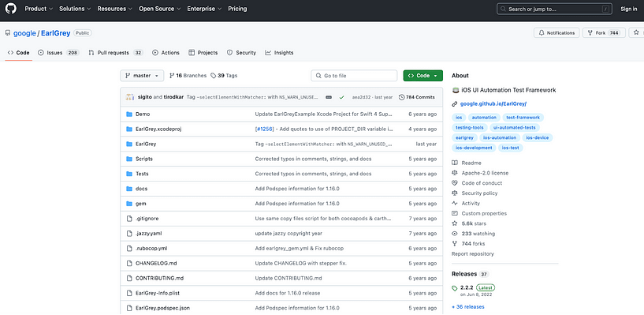Click the stars icon in About
The image size is (644, 315).
point(455,223)
